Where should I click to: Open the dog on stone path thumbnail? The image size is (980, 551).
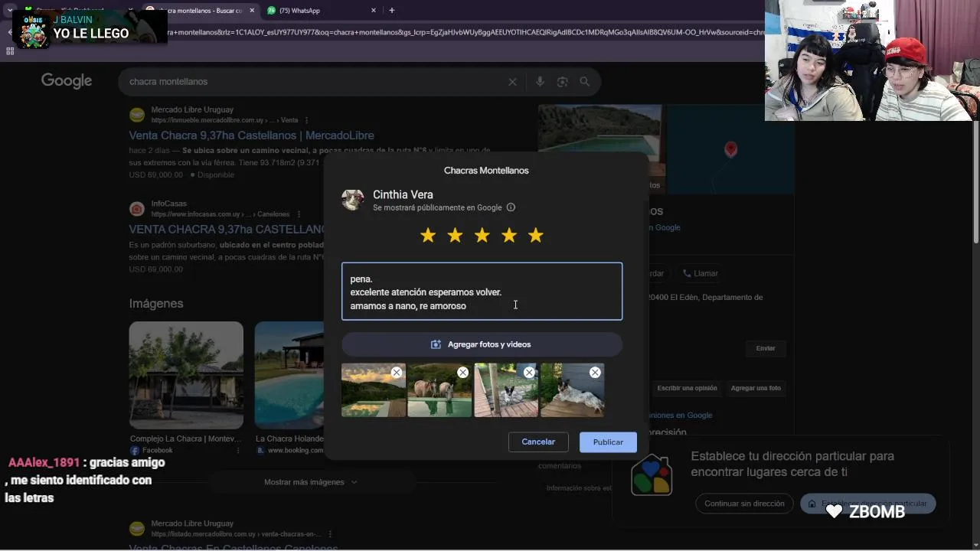[506, 390]
